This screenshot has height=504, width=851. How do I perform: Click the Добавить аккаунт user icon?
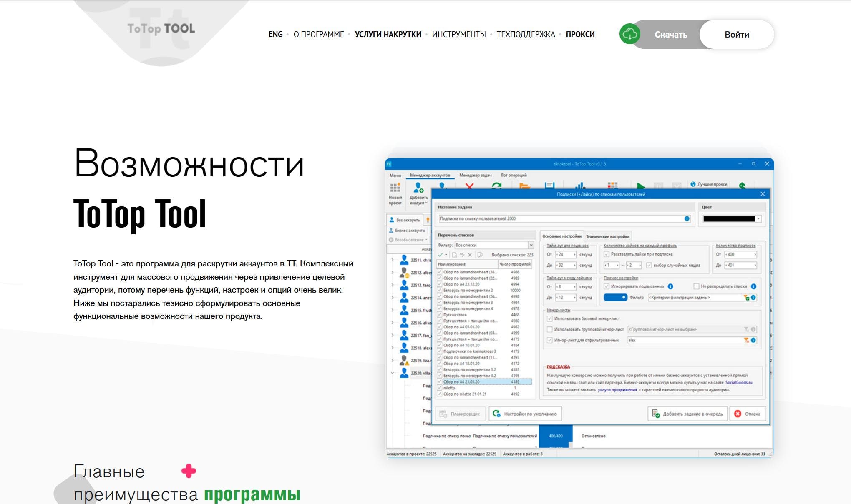418,188
